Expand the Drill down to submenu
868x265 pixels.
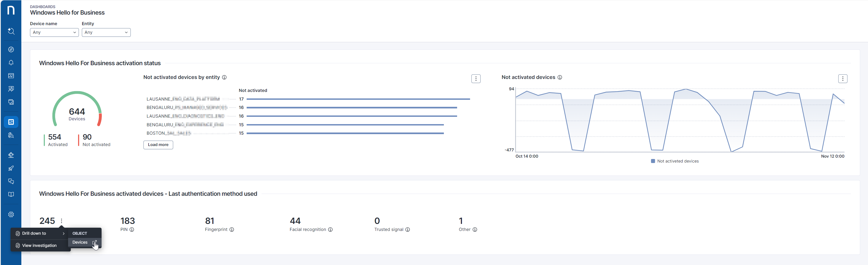pyautogui.click(x=40, y=233)
